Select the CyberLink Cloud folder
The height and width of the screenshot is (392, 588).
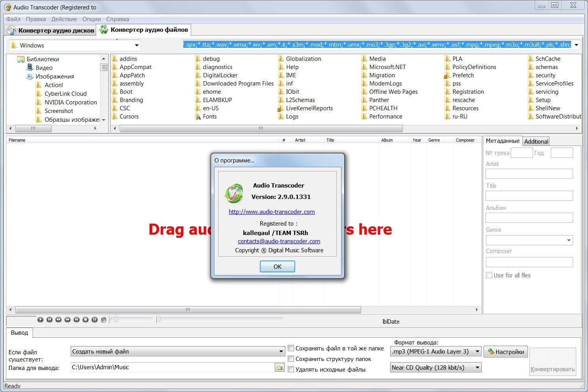[66, 94]
